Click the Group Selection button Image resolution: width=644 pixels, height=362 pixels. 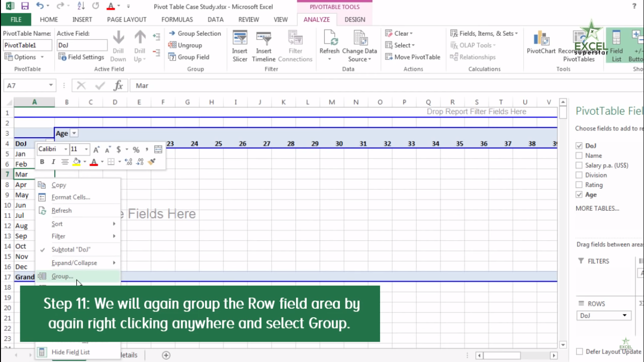[x=195, y=33]
